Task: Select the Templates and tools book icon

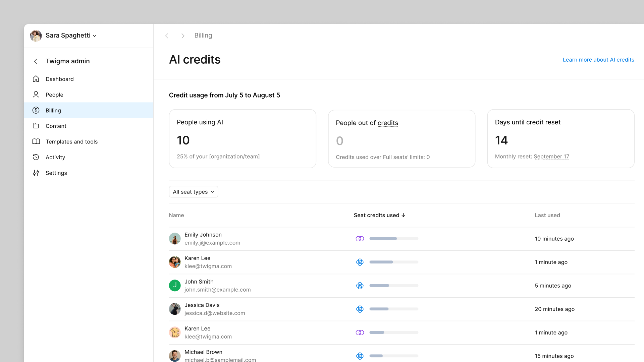Action: [36, 141]
